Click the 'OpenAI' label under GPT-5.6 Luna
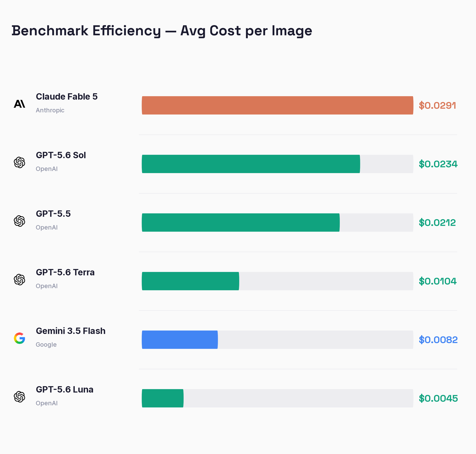The height and width of the screenshot is (454, 476). pyautogui.click(x=47, y=403)
